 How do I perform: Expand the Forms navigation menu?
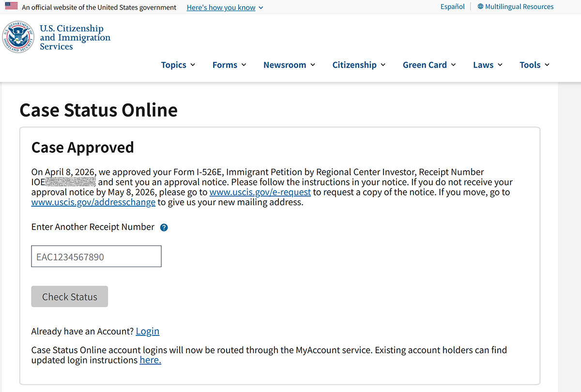click(x=229, y=65)
